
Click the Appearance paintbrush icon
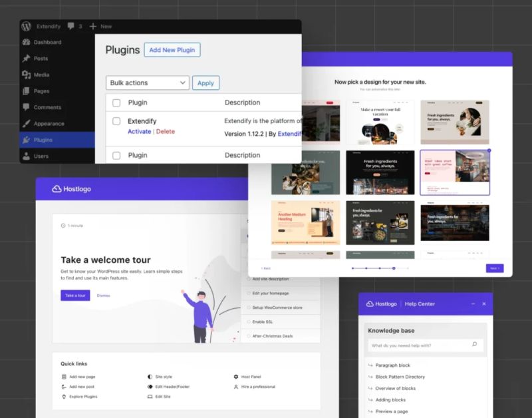pos(27,124)
